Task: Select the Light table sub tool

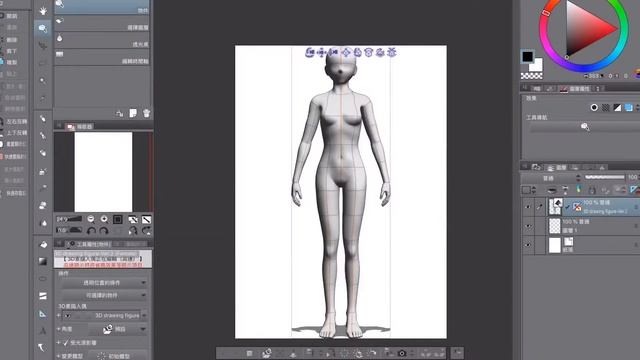Action: coord(102,41)
